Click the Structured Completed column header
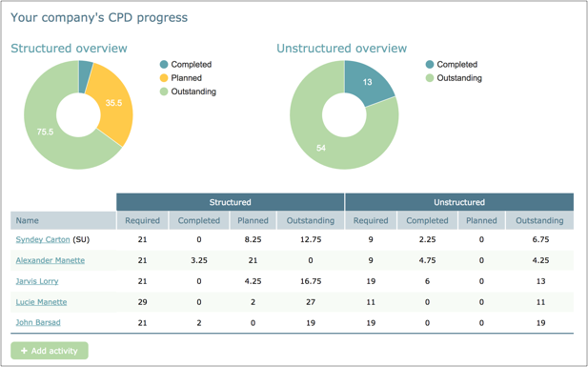 pos(199,220)
